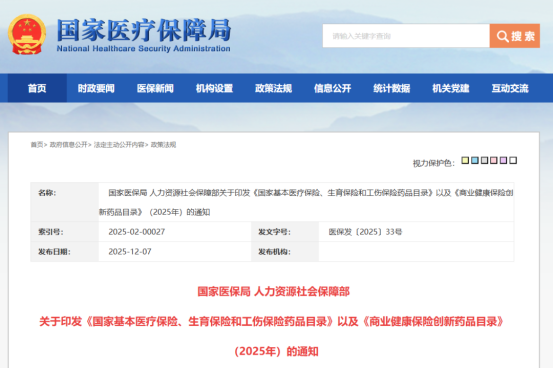The width and height of the screenshot is (553, 369).
Task: Open the 机关党建 navigation tab
Action: tap(451, 88)
